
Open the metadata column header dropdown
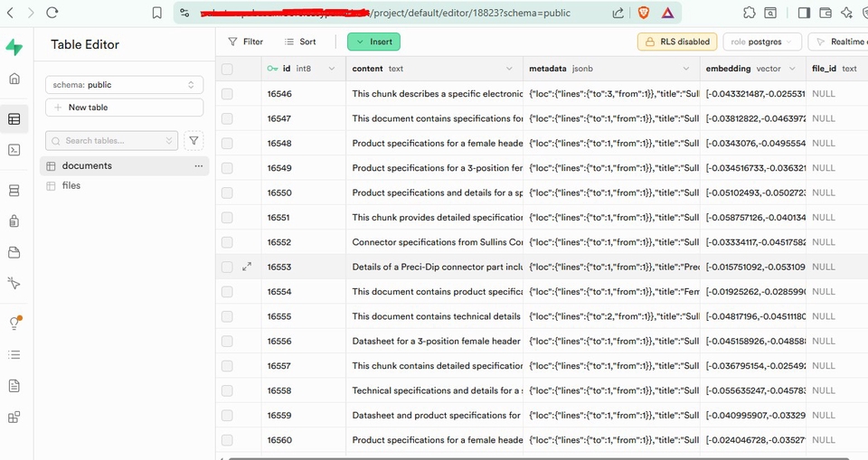point(686,69)
